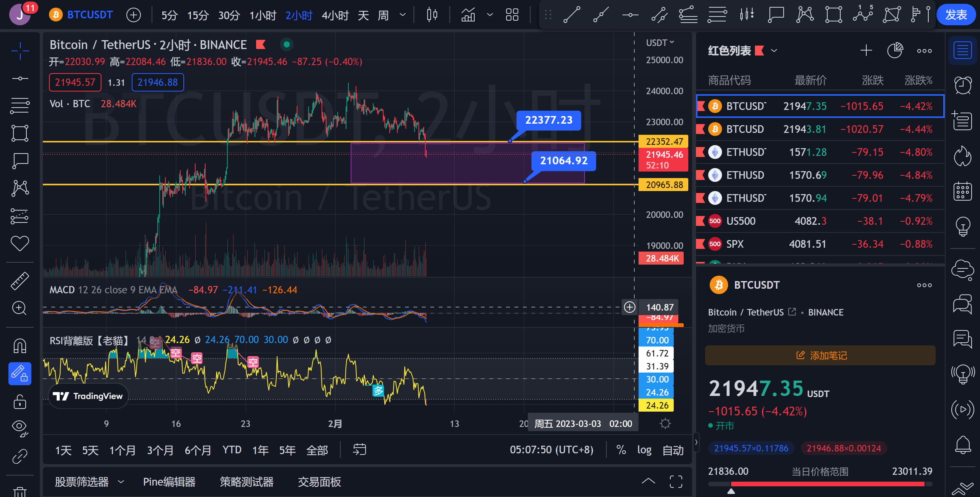Open the extra timeframes dropdown arrow

point(402,15)
